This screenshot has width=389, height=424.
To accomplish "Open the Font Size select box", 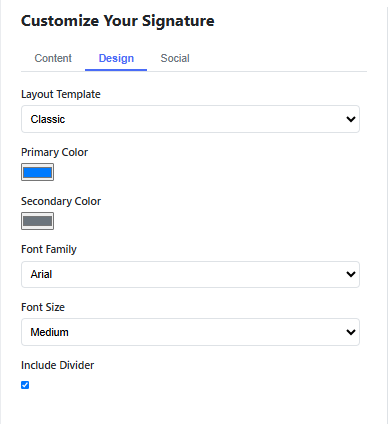I will (190, 332).
